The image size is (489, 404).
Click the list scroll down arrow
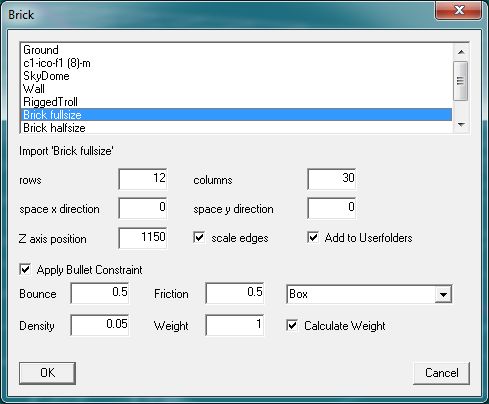(461, 125)
